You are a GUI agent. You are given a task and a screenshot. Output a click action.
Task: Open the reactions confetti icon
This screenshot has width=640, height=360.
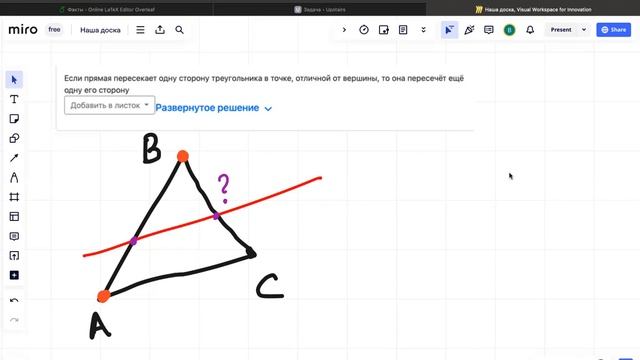469,30
